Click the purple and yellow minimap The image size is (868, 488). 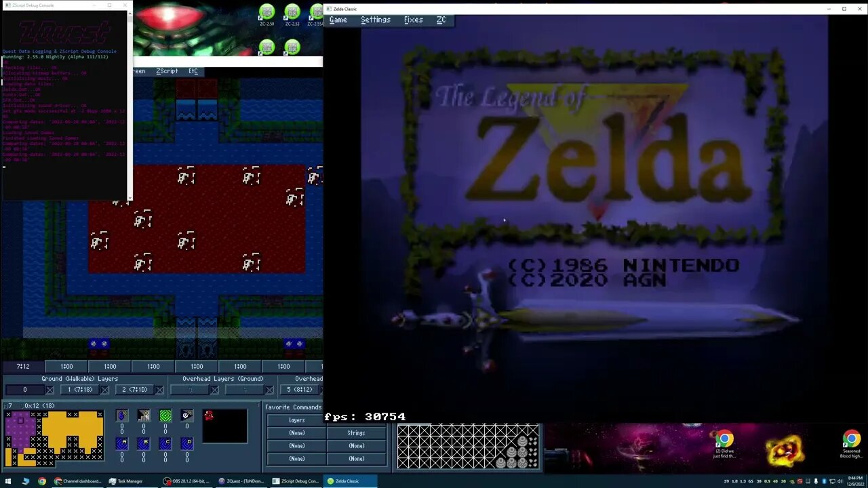54,438
